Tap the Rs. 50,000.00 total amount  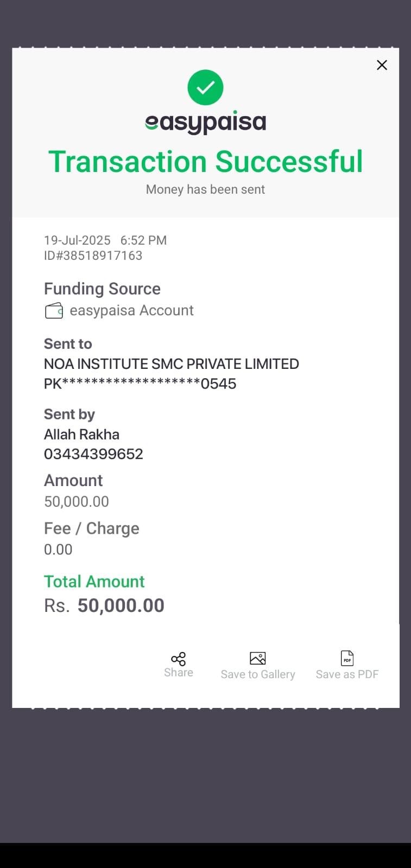(104, 605)
